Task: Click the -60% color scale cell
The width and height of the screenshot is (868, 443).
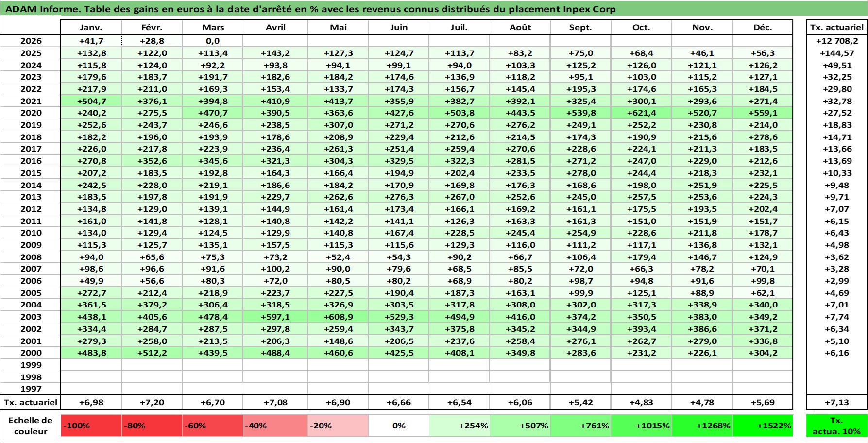Action: [213, 426]
